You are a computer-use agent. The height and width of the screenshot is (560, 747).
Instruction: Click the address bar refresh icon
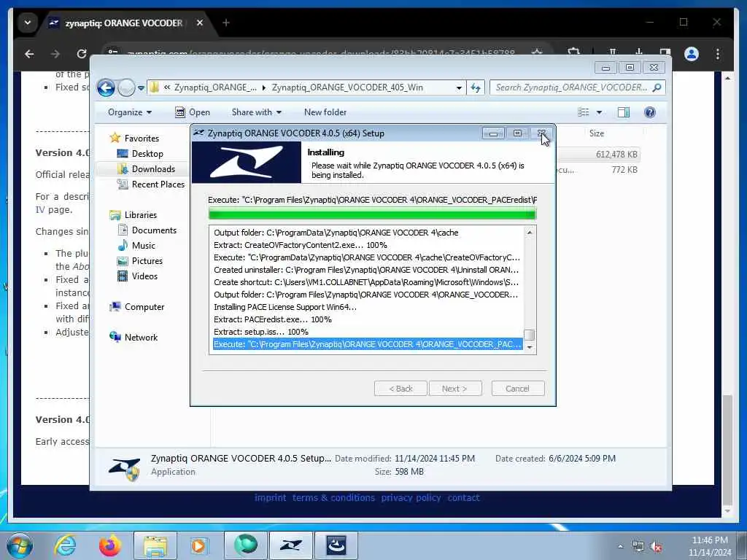476,87
